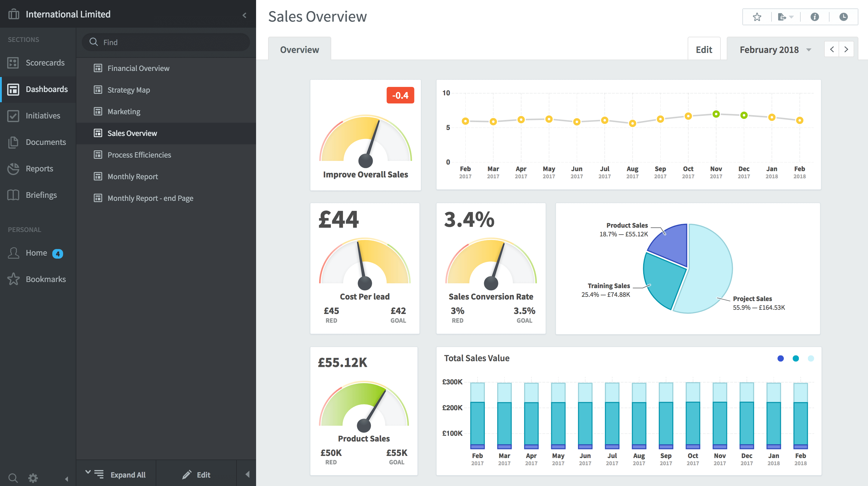
Task: Open the export icon in the top toolbar
Action: pyautogui.click(x=782, y=17)
